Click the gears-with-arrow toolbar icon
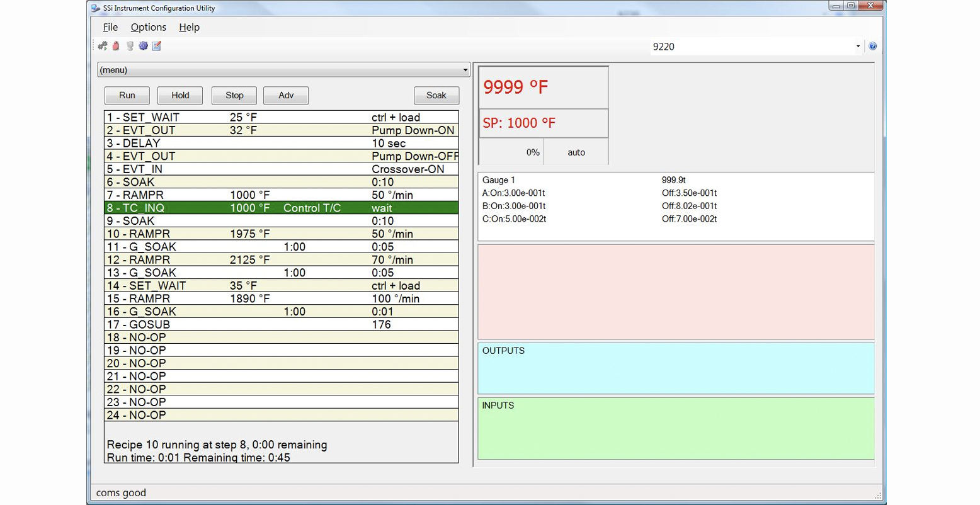The image size is (980, 505). 103,46
